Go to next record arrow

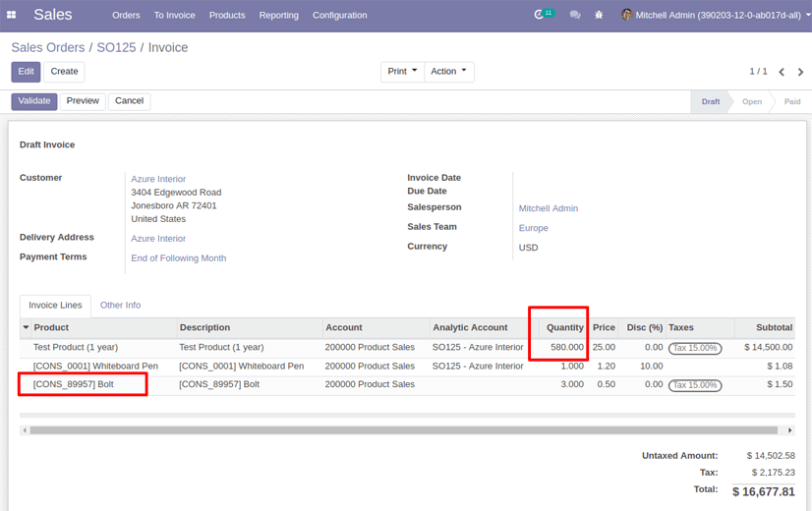point(800,72)
